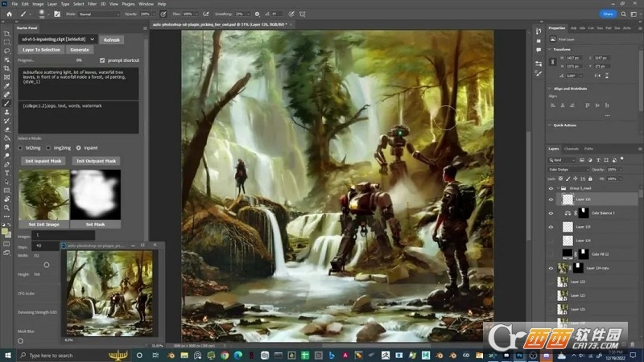Click the Init Outpaint Mask button
Viewport: 644px width, 362px height.
tap(96, 161)
